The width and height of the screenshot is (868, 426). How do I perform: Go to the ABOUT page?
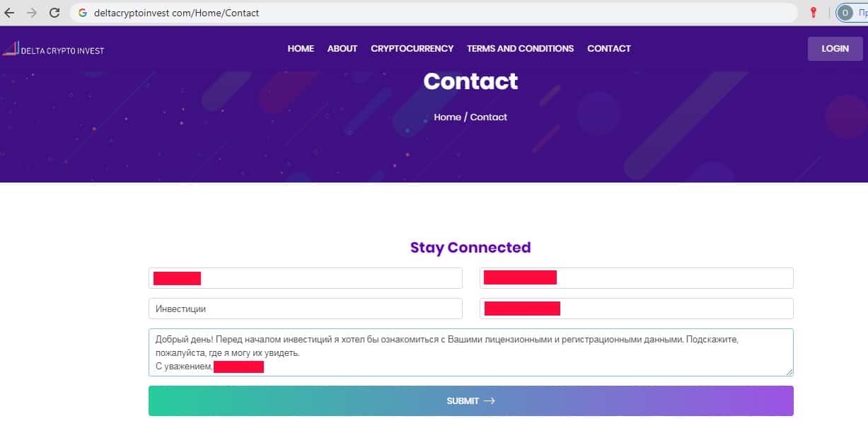(342, 49)
